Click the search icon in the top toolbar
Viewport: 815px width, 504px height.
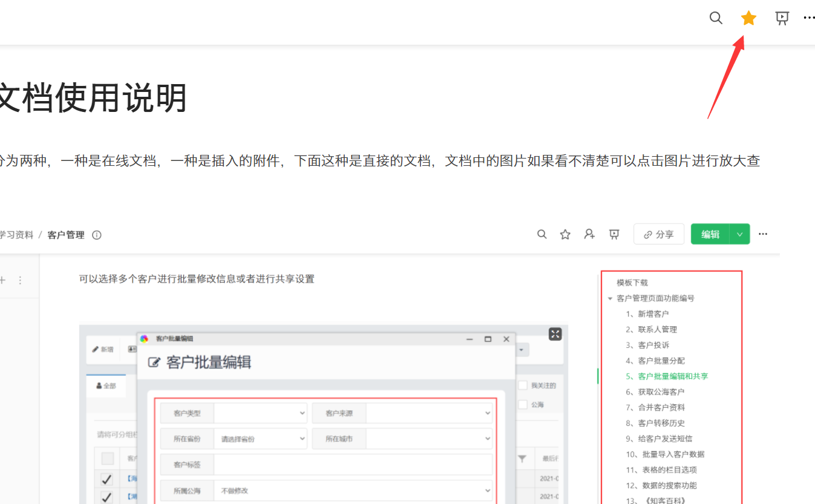tap(716, 18)
